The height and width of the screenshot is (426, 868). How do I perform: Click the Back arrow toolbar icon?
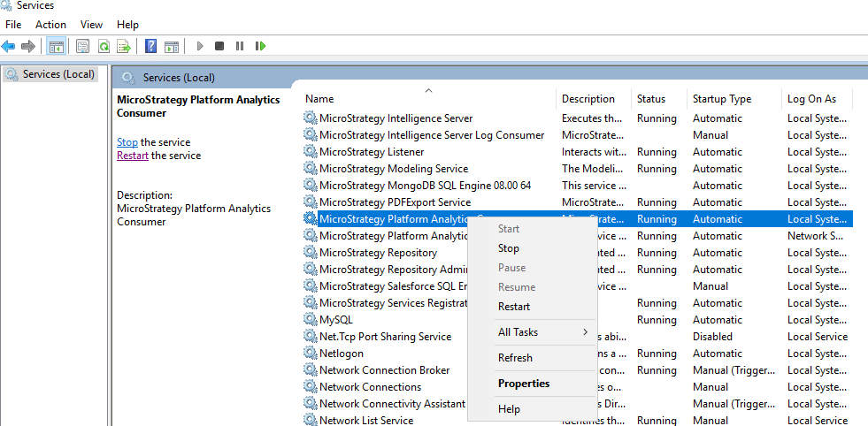(x=8, y=46)
